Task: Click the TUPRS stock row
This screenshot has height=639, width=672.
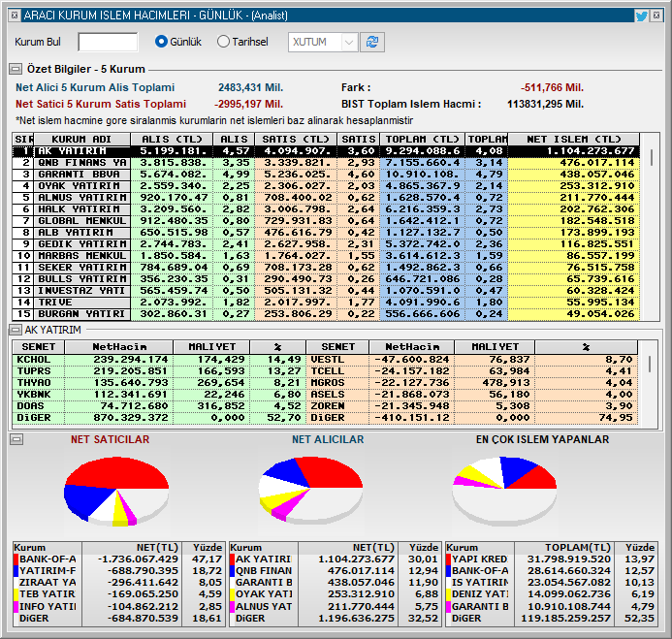Action: point(159,371)
